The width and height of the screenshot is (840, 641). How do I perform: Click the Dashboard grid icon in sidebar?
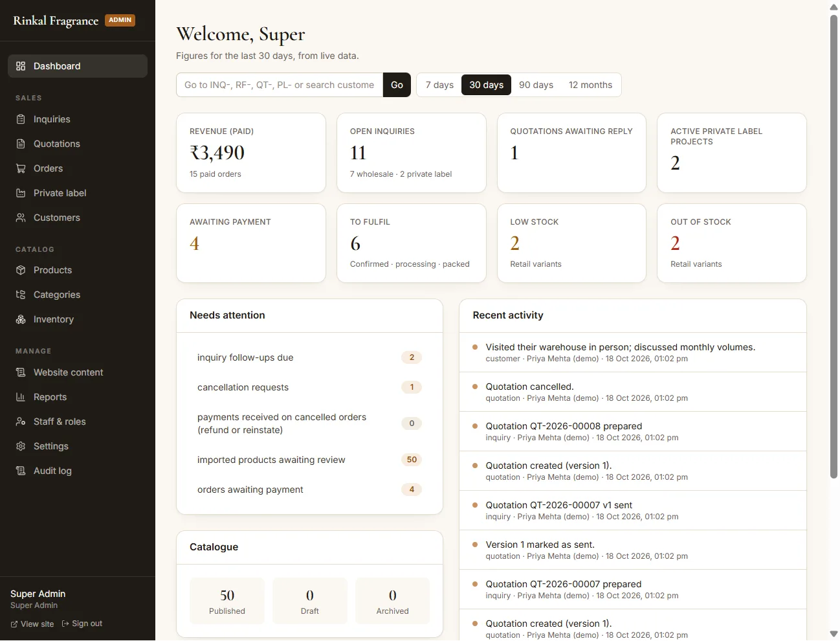21,66
